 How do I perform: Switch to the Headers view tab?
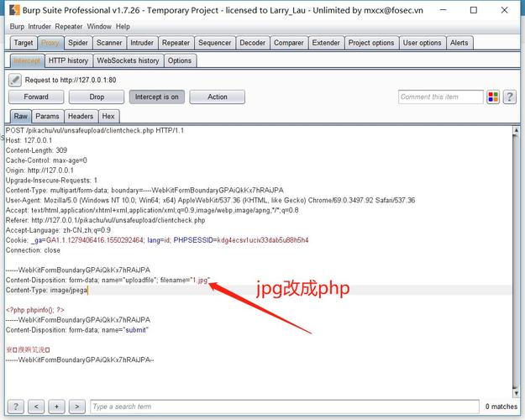(x=81, y=116)
